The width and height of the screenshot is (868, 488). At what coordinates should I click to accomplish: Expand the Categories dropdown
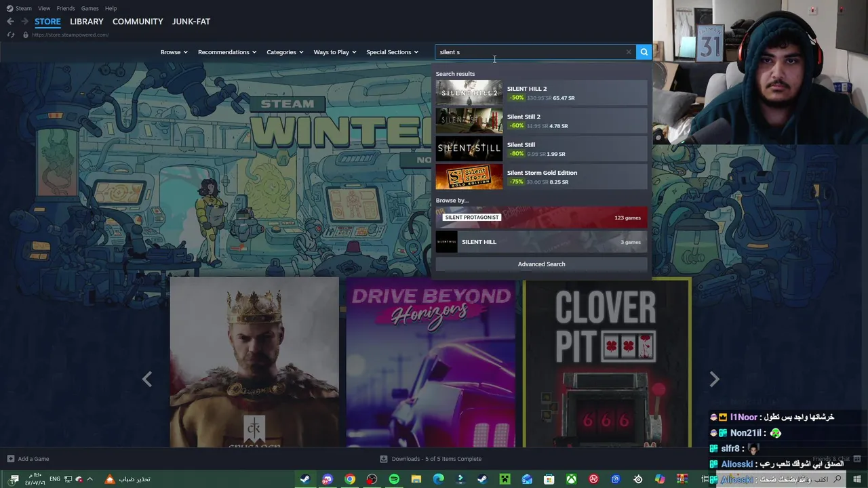pyautogui.click(x=285, y=52)
